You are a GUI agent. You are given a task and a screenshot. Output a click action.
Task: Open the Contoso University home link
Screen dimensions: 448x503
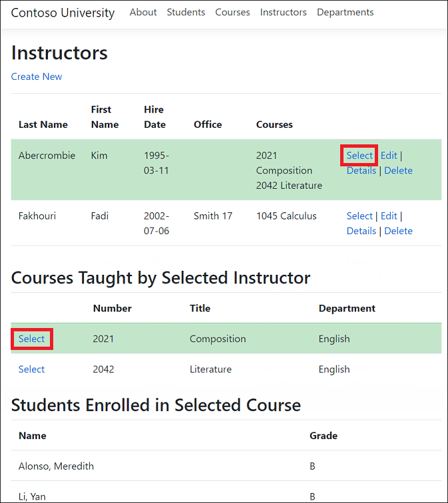(63, 13)
